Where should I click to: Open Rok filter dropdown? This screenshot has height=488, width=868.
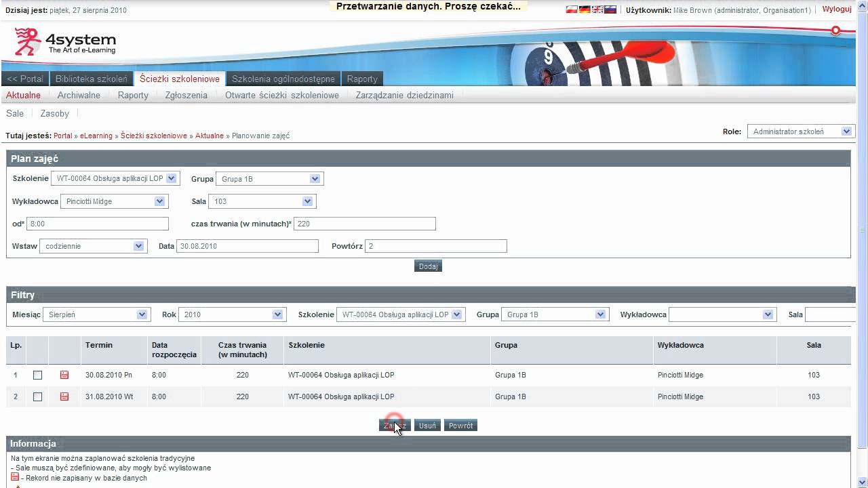[x=232, y=314]
